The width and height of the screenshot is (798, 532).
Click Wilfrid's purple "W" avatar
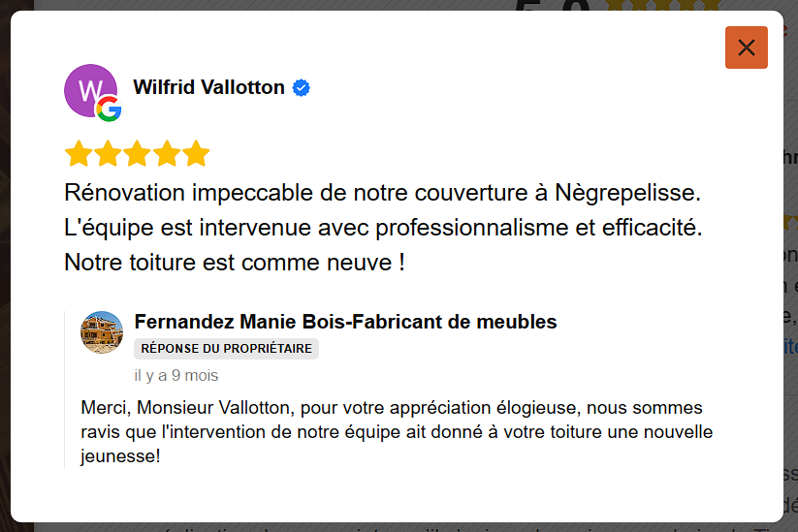[86, 87]
